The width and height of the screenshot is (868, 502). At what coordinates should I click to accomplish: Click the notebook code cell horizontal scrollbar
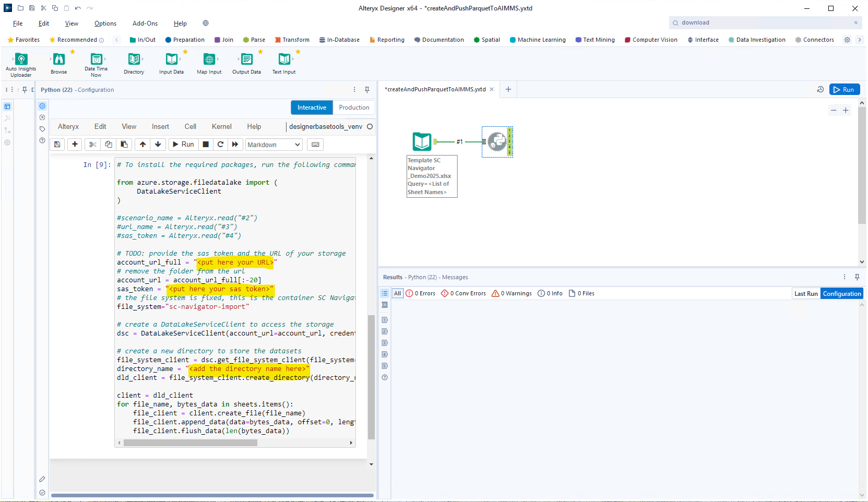click(191, 443)
